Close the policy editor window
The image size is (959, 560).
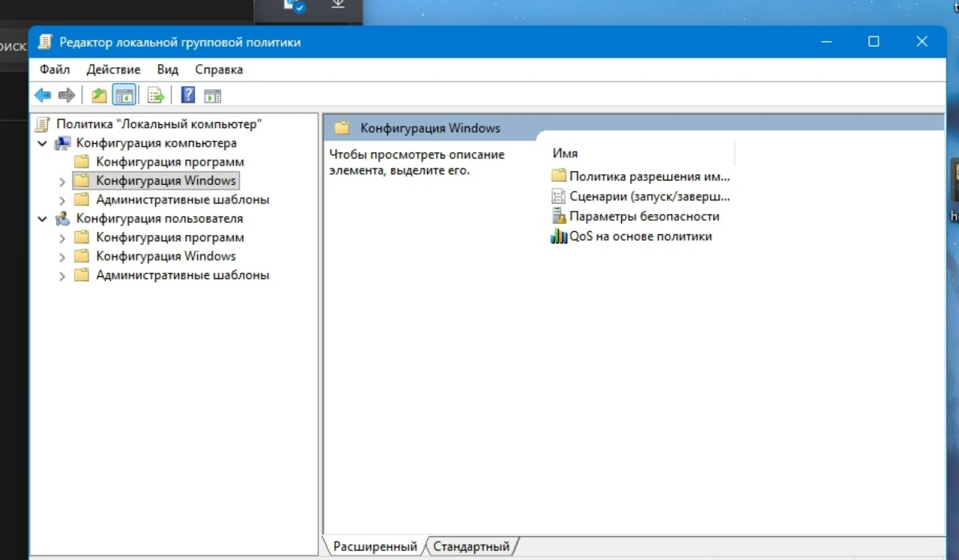coord(922,42)
